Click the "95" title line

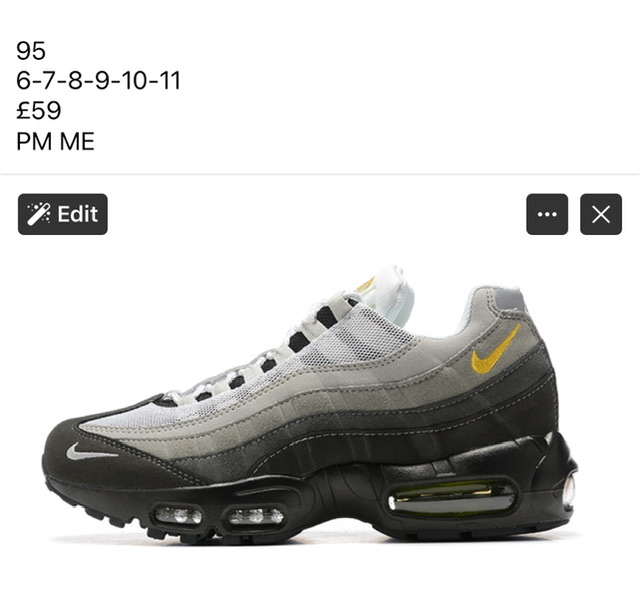[31, 51]
